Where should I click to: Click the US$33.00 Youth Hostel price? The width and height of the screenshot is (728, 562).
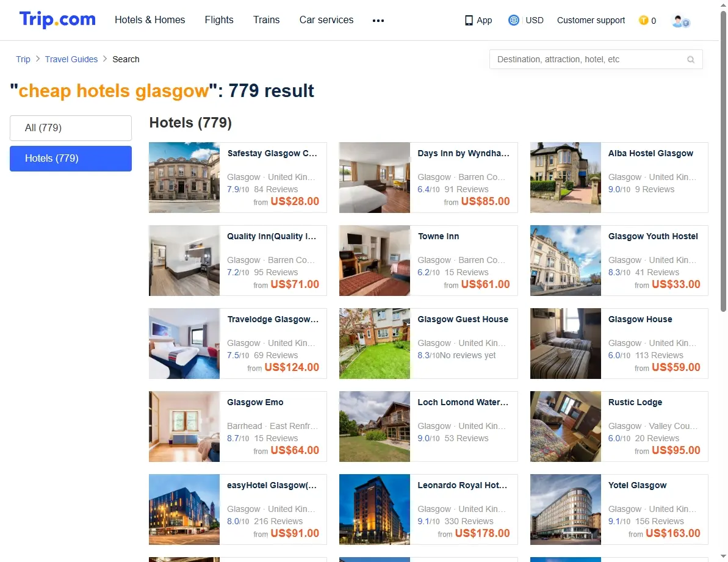(x=676, y=284)
